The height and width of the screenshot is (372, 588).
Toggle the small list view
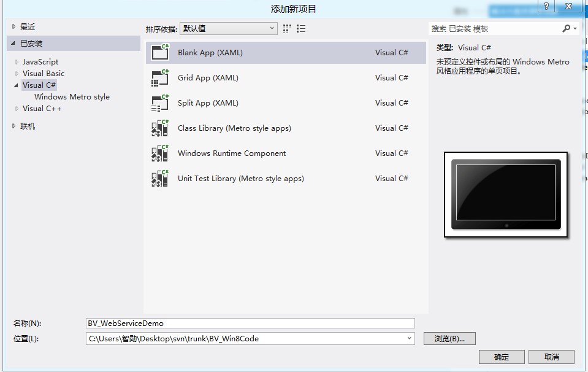(x=300, y=28)
